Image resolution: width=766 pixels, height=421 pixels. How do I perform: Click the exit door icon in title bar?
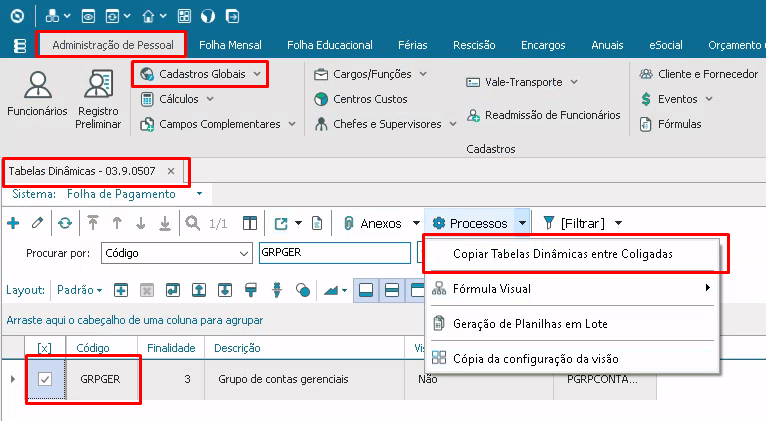(232, 17)
